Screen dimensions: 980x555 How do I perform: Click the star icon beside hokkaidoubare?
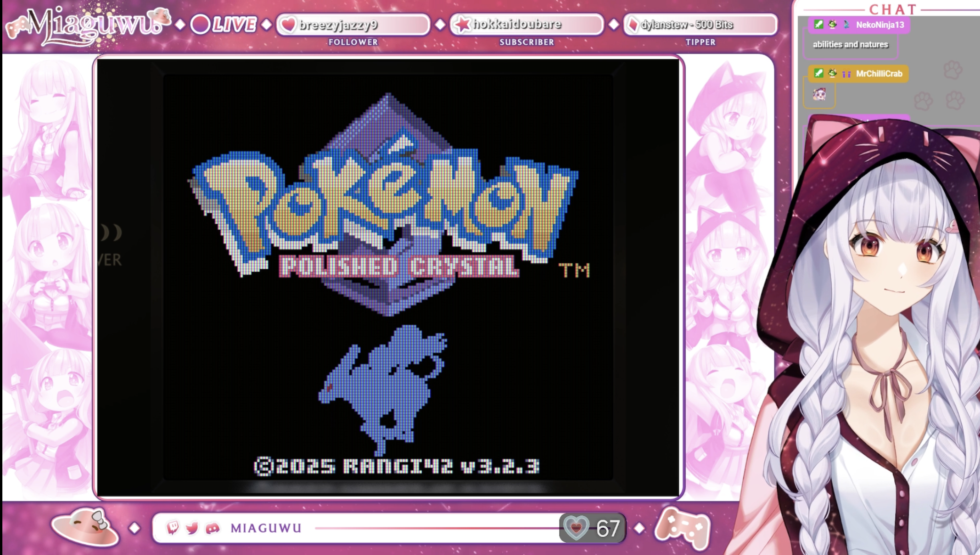coord(463,24)
